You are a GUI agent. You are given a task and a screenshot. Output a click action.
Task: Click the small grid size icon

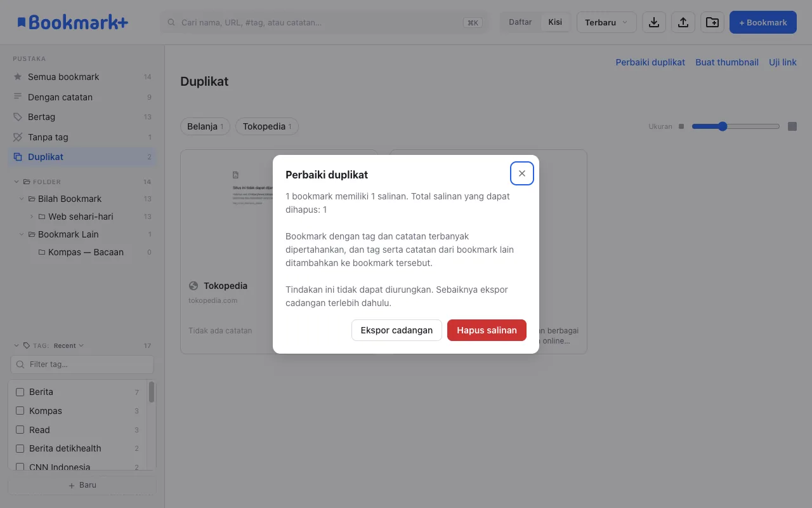pos(681,126)
